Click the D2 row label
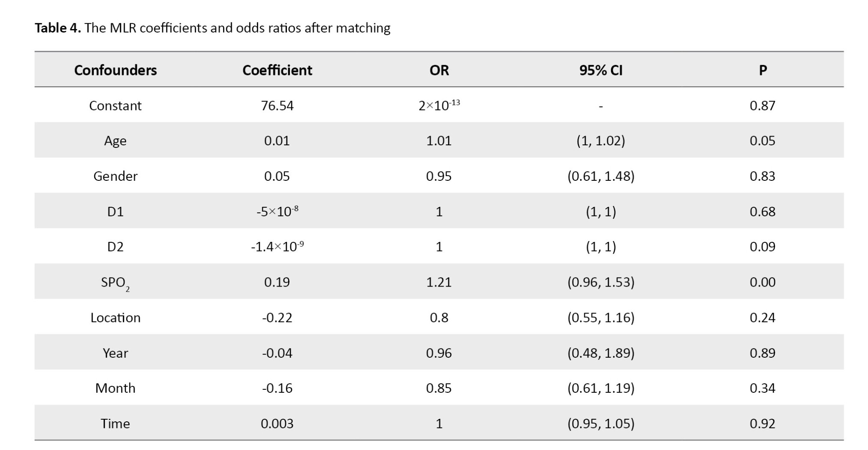868x450 pixels. tap(115, 247)
